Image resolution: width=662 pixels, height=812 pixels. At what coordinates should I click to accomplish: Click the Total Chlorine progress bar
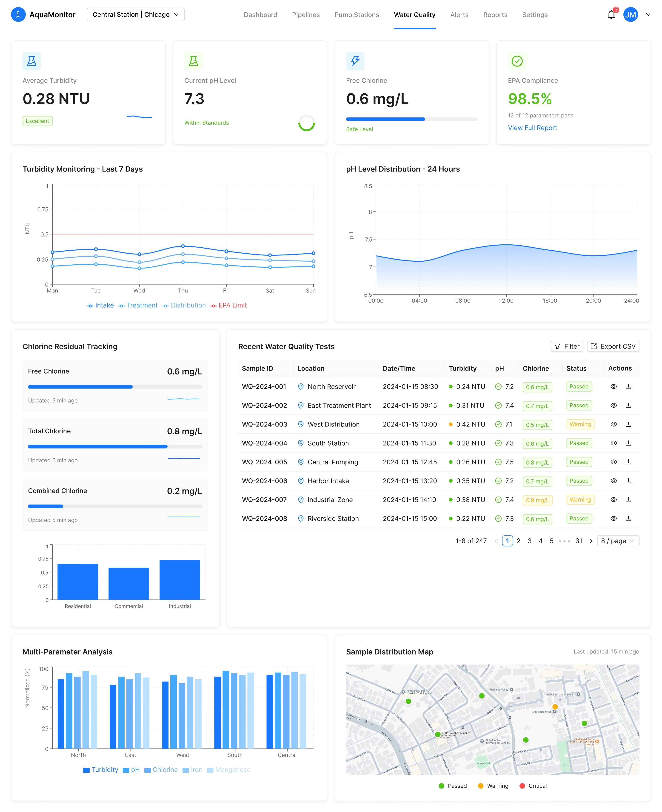115,447
